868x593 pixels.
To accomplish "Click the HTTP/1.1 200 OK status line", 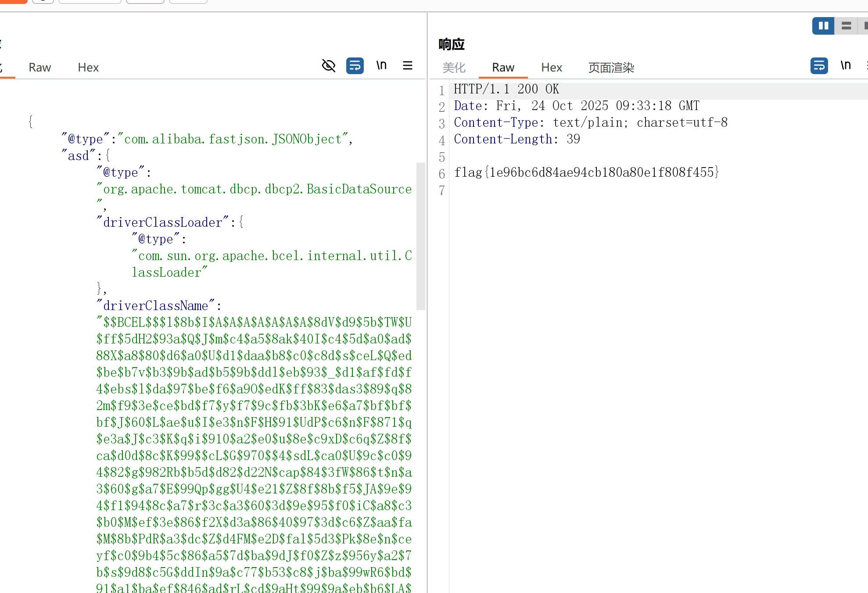I will click(506, 89).
